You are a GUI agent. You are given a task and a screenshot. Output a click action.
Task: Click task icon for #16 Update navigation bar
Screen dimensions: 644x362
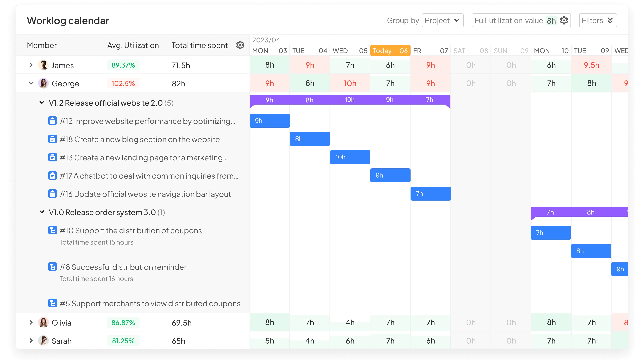point(52,194)
